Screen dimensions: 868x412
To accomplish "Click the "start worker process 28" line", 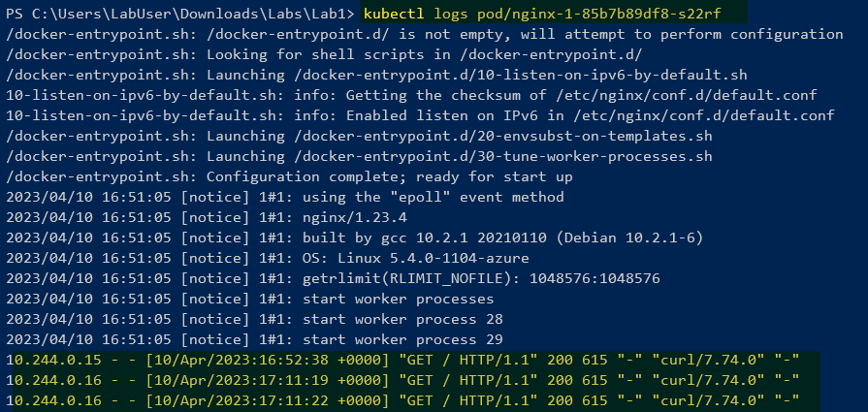I will tap(255, 320).
